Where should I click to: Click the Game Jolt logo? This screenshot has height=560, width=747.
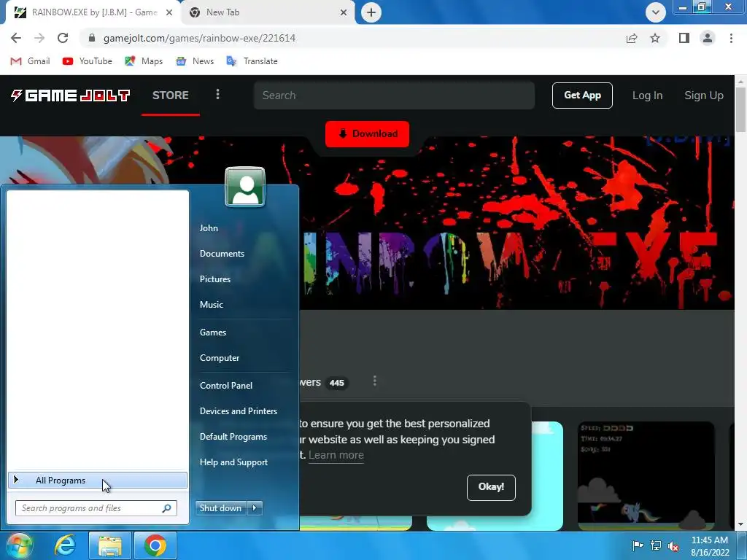coord(71,96)
